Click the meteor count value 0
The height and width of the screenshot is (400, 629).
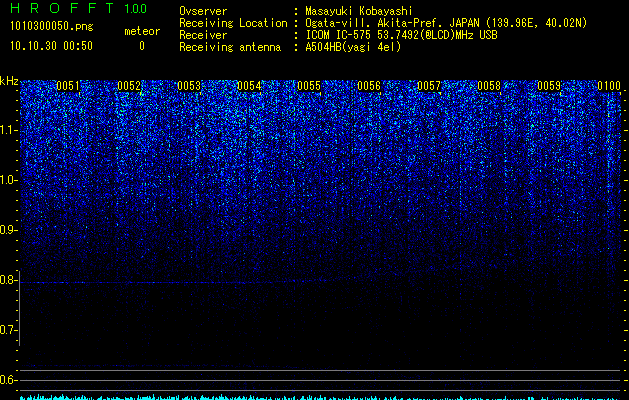point(142,46)
